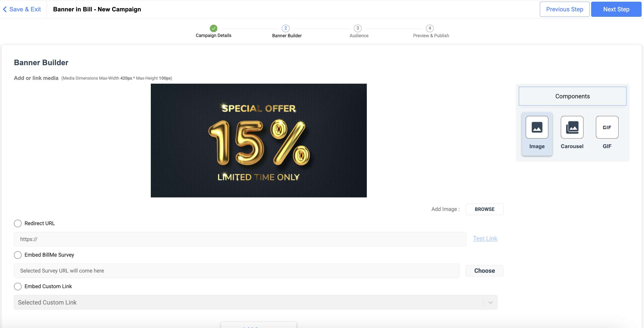644x328 pixels.
Task: Go to the Campaign Details step label
Action: tap(213, 35)
